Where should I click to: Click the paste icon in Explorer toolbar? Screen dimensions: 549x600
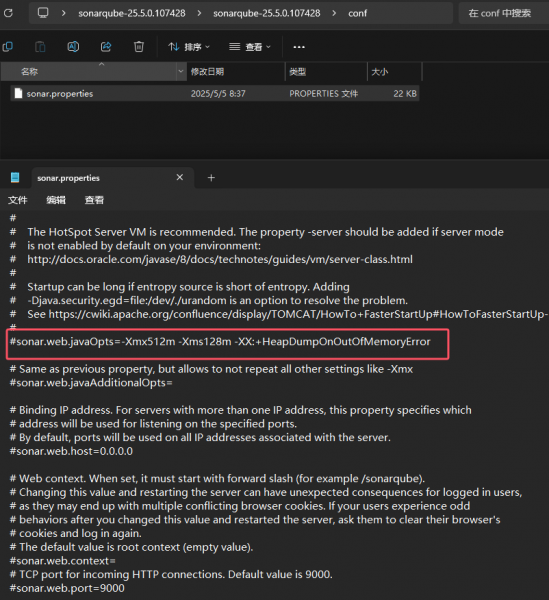(x=40, y=47)
